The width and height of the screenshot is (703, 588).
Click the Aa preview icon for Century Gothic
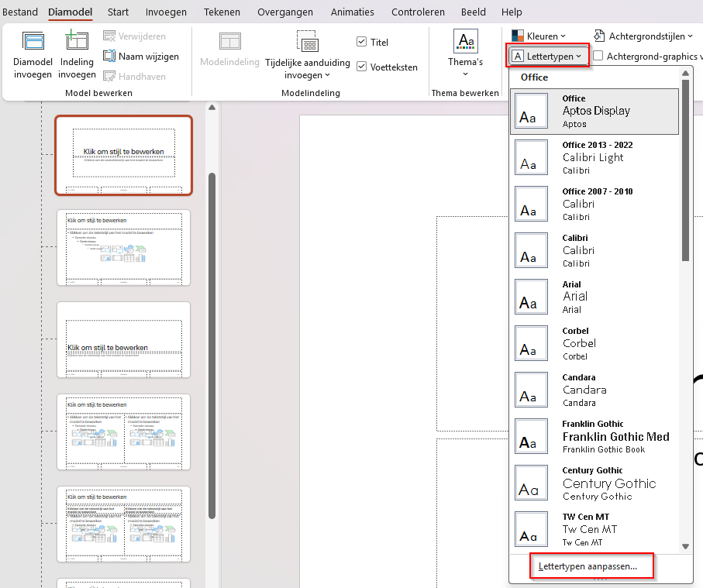tap(531, 483)
